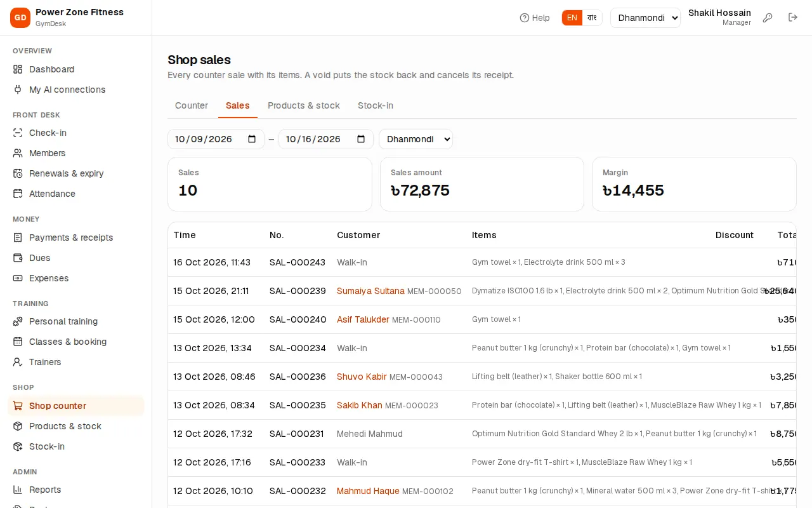Click the Trainers person icon

click(x=18, y=362)
